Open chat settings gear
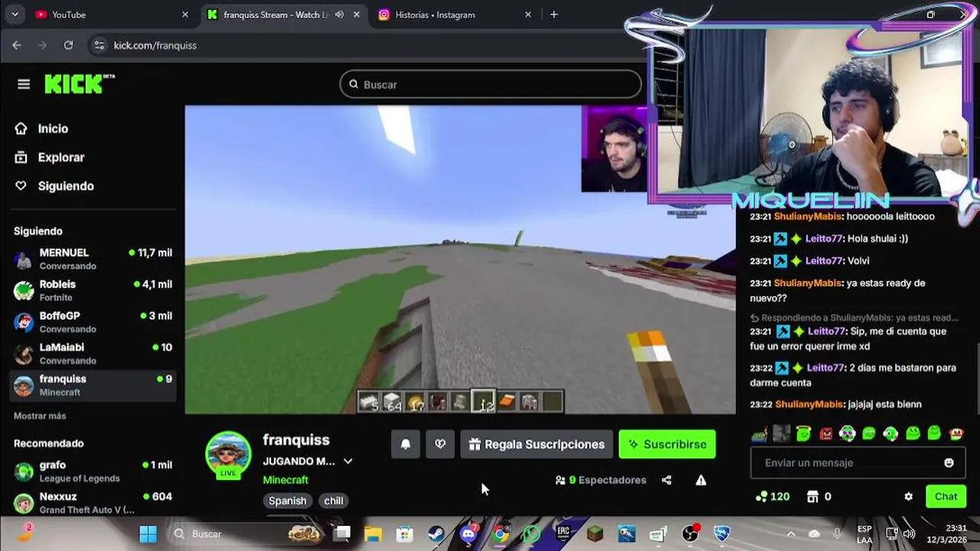Screen dimensions: 980x551 point(909,497)
